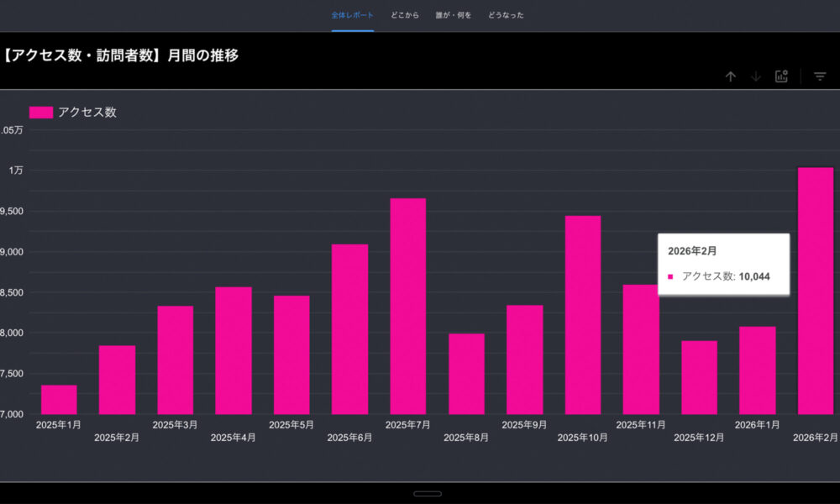Open the filter lines icon

(821, 76)
